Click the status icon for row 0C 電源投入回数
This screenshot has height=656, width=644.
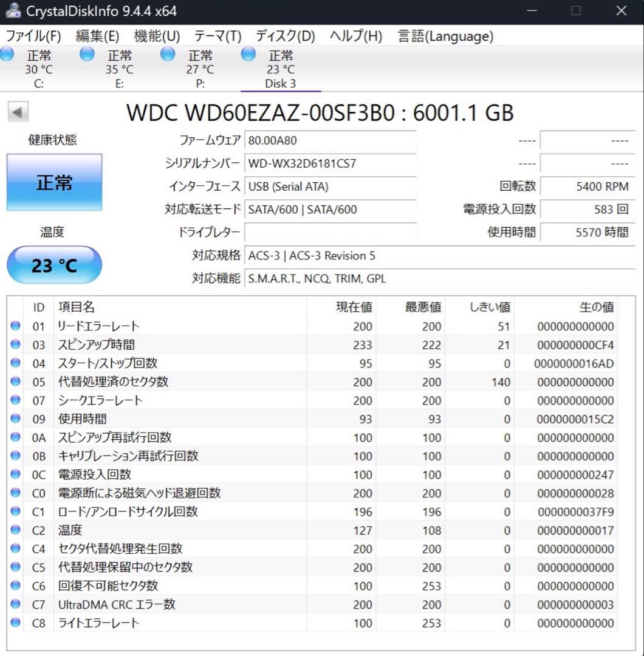[15, 474]
